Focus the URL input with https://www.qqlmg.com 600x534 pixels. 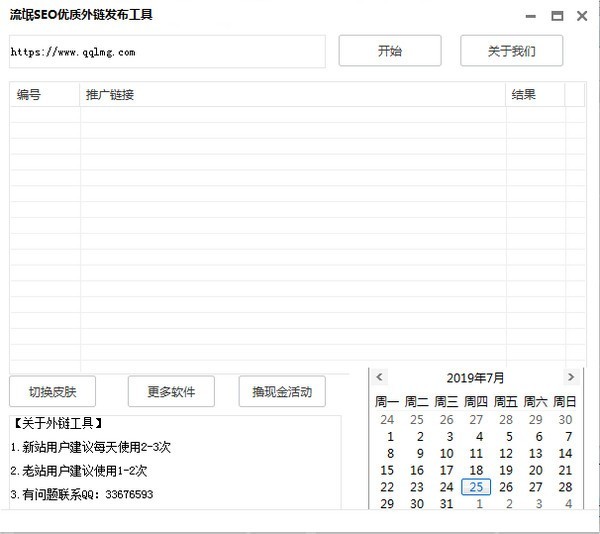[167, 52]
